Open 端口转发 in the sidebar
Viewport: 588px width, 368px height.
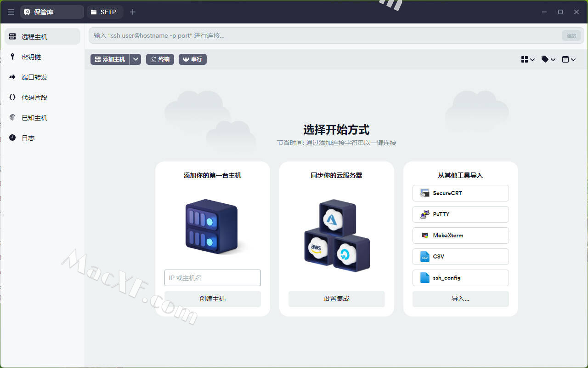coord(42,77)
